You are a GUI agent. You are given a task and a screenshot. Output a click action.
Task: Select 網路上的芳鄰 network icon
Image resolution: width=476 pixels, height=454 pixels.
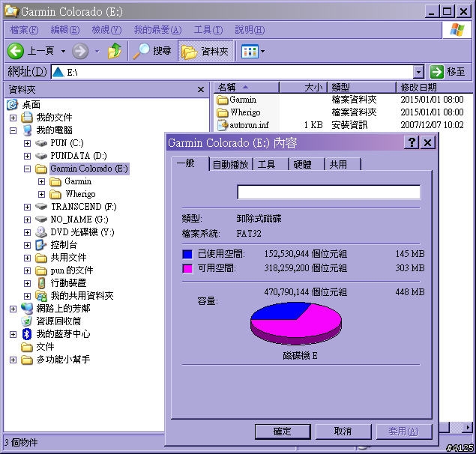pyautogui.click(x=27, y=309)
